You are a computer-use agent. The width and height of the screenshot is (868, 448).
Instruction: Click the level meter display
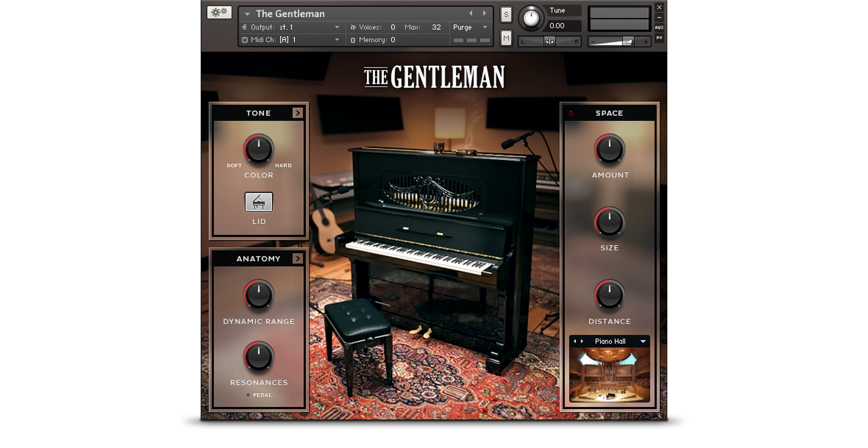619,19
